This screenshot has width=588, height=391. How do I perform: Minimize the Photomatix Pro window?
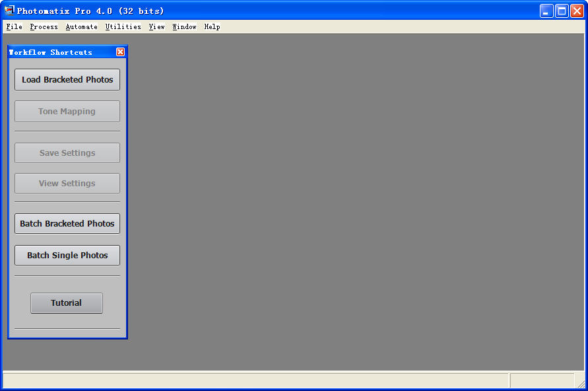(546, 11)
